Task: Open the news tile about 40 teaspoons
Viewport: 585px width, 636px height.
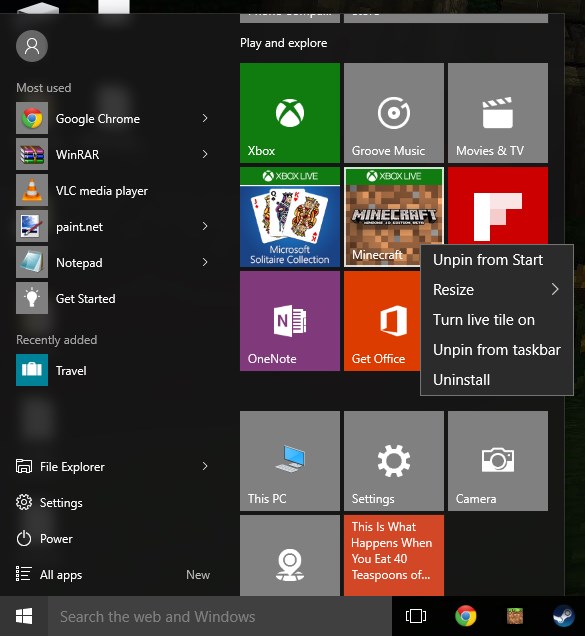Action: [394, 555]
